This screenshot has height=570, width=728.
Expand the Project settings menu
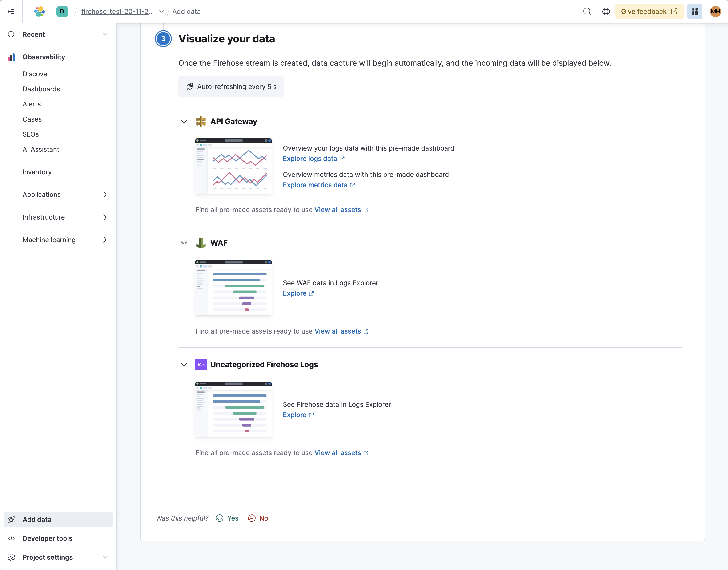coord(105,557)
